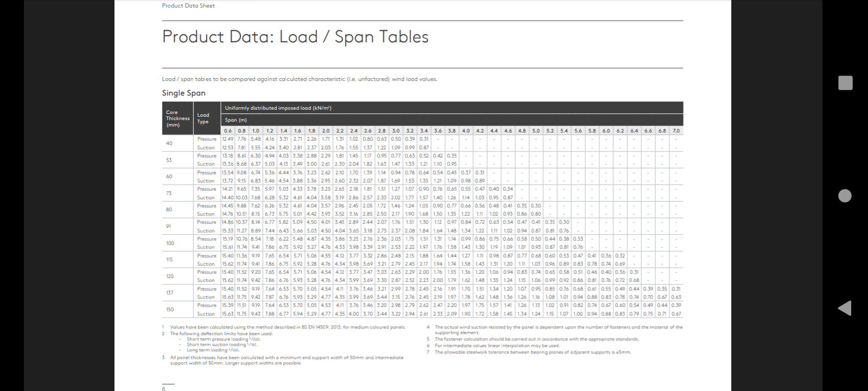
Task: Tap the 60 mm core thickness label
Action: coord(169,176)
